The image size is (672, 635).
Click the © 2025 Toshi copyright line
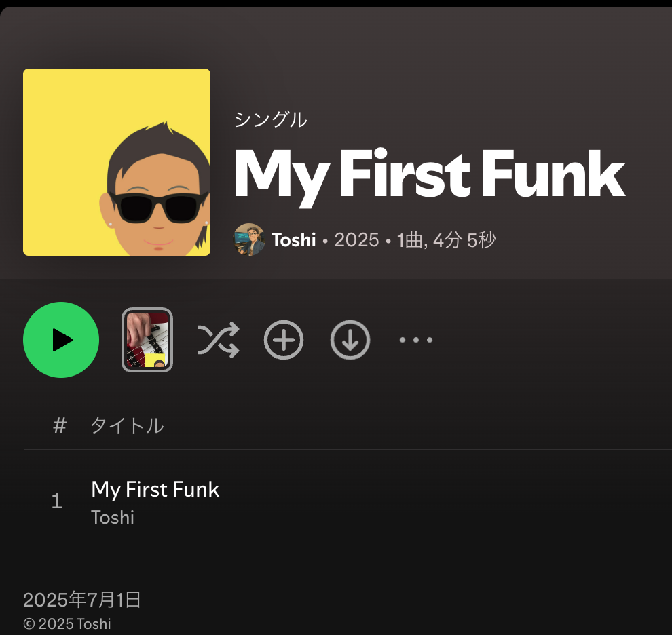pyautogui.click(x=67, y=624)
